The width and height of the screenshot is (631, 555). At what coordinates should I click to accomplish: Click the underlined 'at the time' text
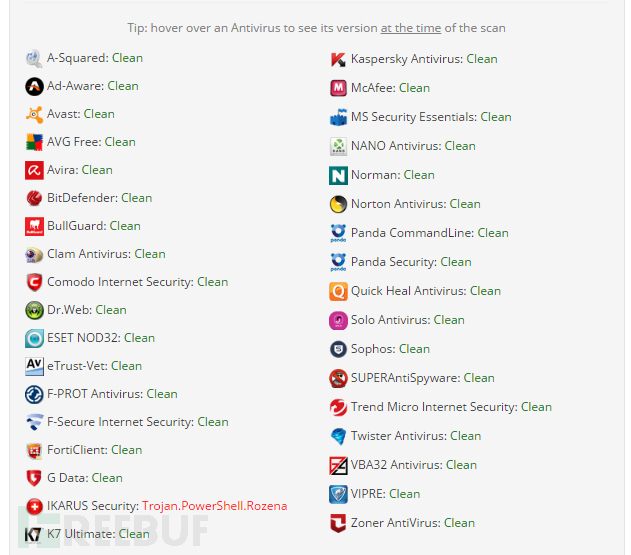pyautogui.click(x=410, y=28)
